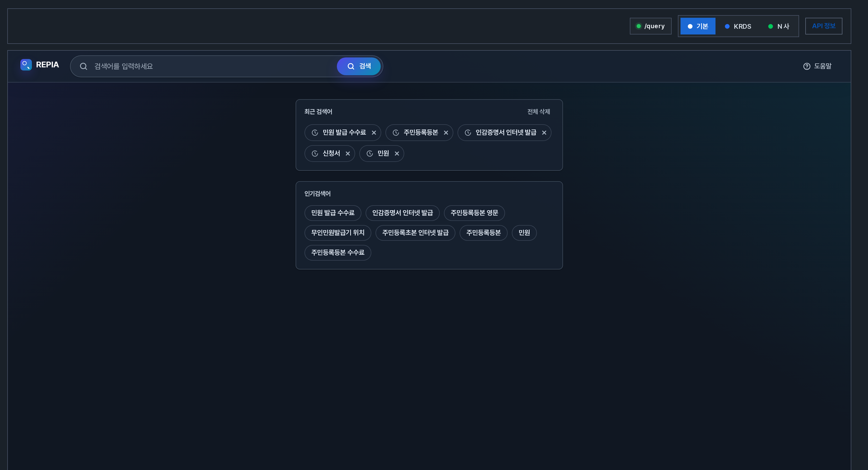Open the API 정보 button
868x470 pixels.
824,26
